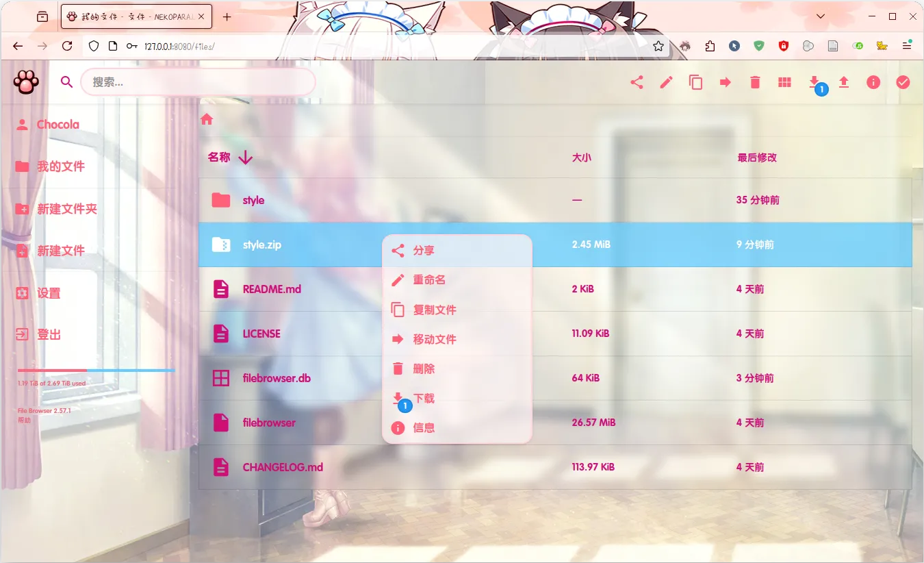This screenshot has height=563, width=924.
Task: Open the Info icon on the toolbar
Action: (x=873, y=82)
